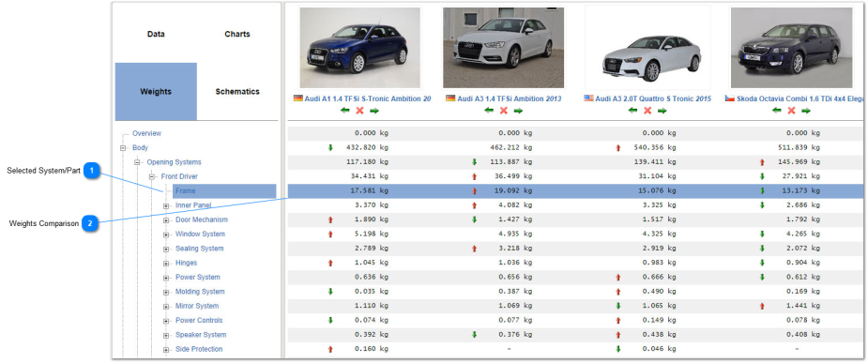Move Audi A3 1.4 TFSi column right

click(518, 111)
